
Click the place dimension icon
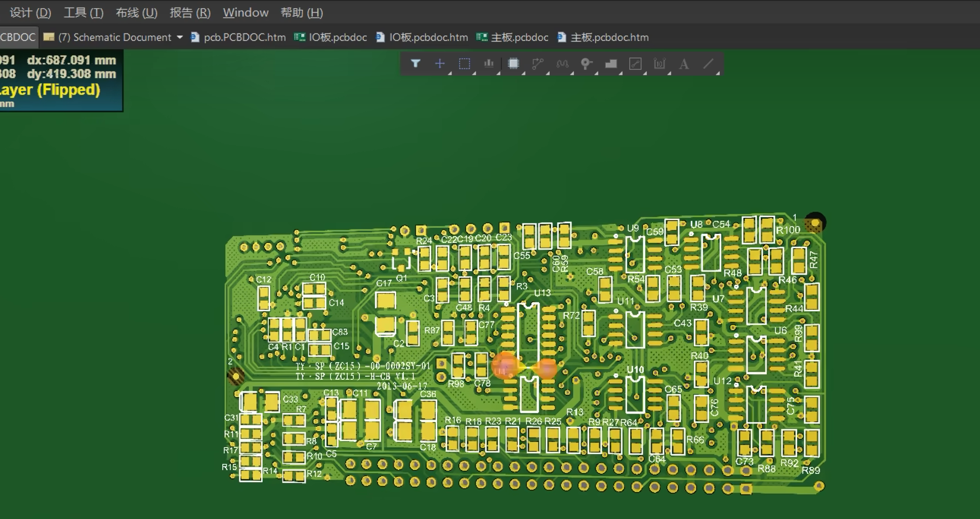[659, 64]
